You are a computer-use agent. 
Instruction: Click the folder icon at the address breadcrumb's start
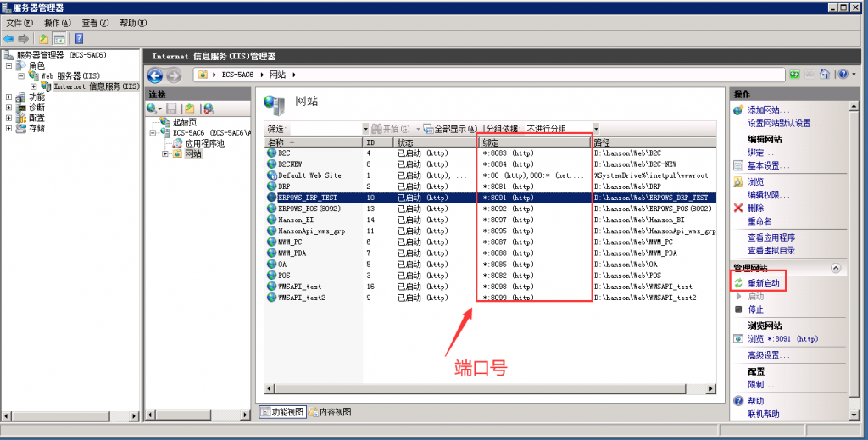203,74
